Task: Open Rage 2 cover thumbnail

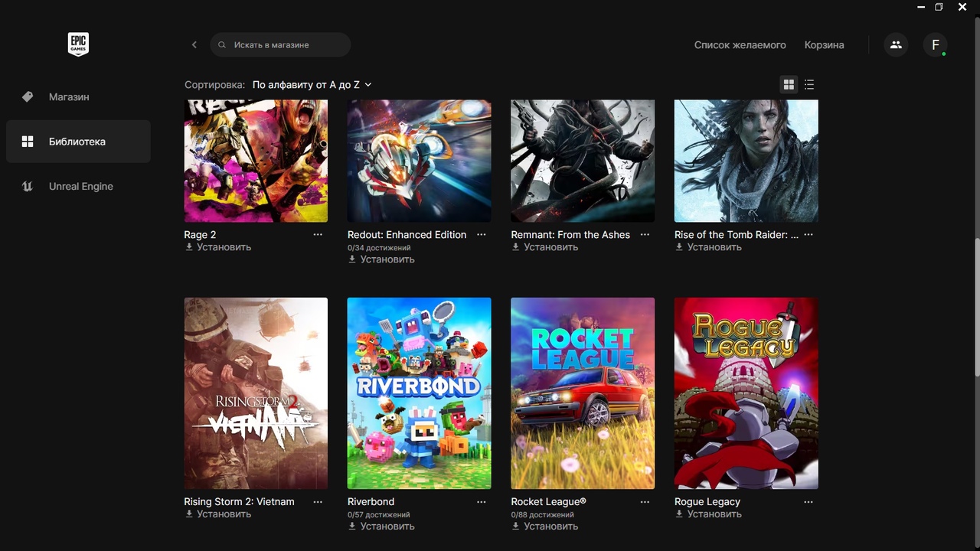Action: 256,161
